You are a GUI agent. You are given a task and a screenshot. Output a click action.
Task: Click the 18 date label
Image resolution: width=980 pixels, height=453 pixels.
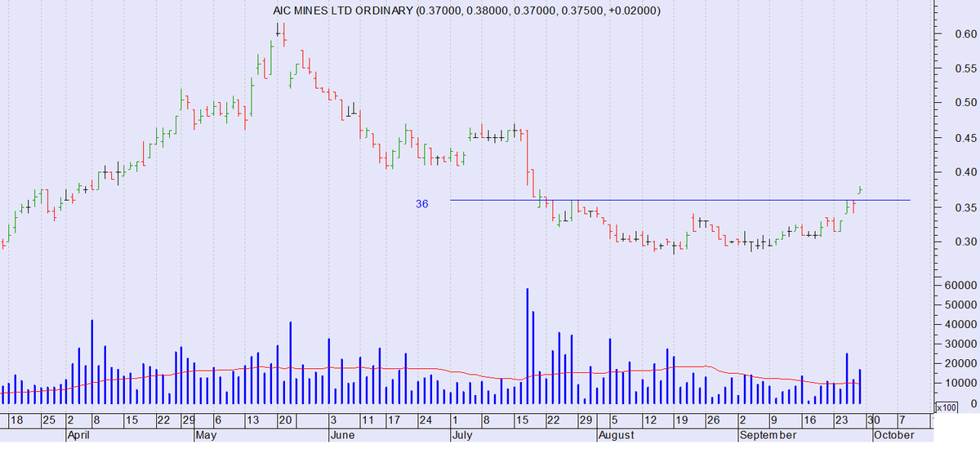pos(16,421)
